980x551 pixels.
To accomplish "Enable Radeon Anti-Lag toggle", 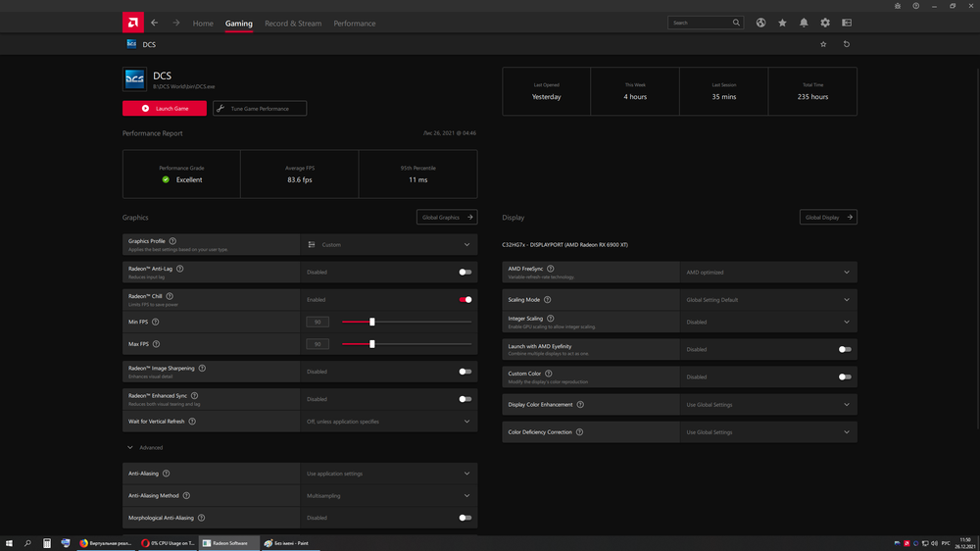I will click(x=465, y=273).
